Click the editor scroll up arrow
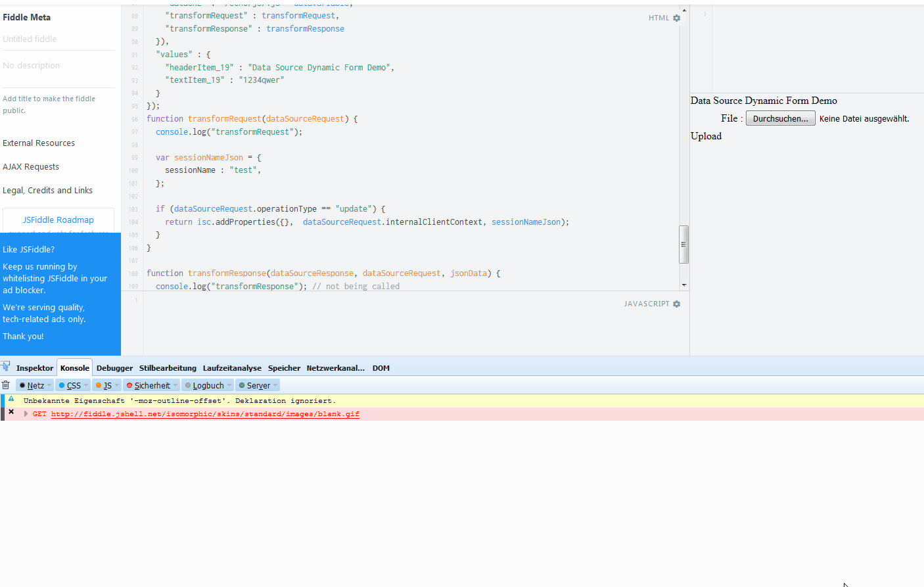 [684, 11]
